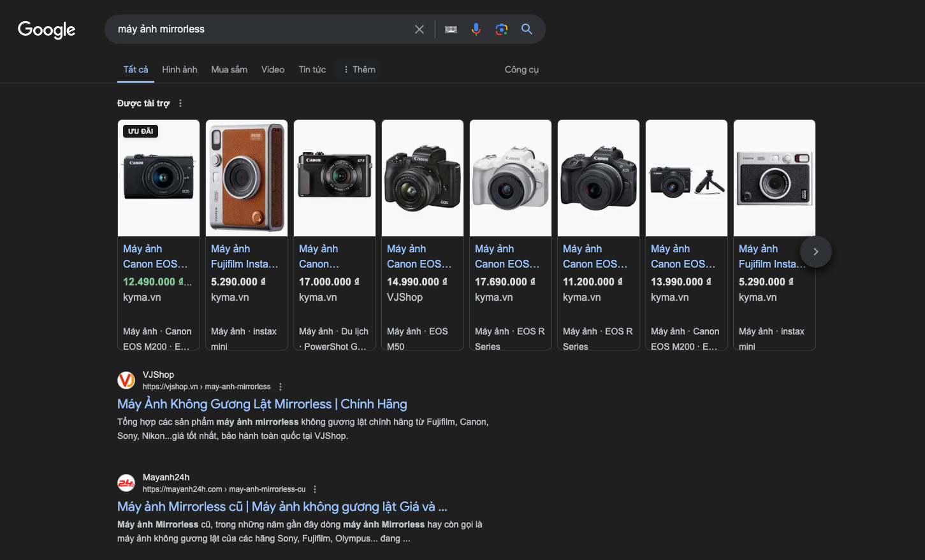Viewport: 925px width, 560px height.
Task: Submit search with magnifier icon
Action: point(527,29)
